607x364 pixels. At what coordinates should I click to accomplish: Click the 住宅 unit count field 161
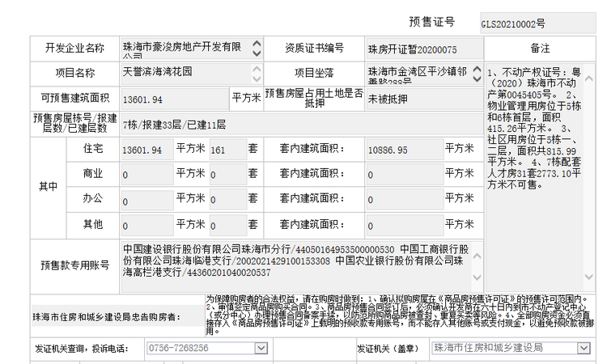point(228,150)
